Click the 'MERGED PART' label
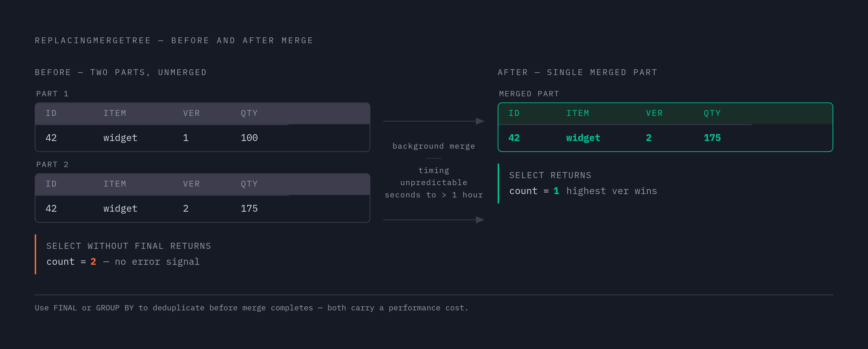 [x=529, y=94]
